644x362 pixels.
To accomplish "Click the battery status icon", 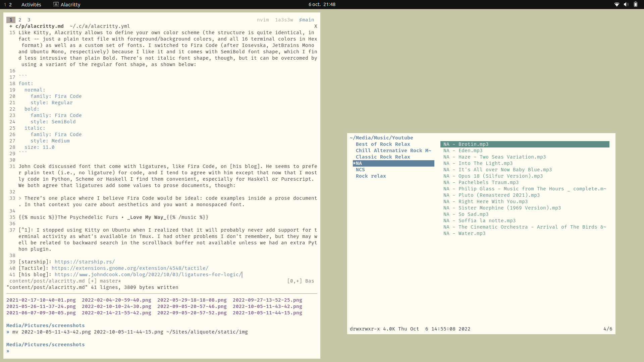I will pyautogui.click(x=635, y=4).
